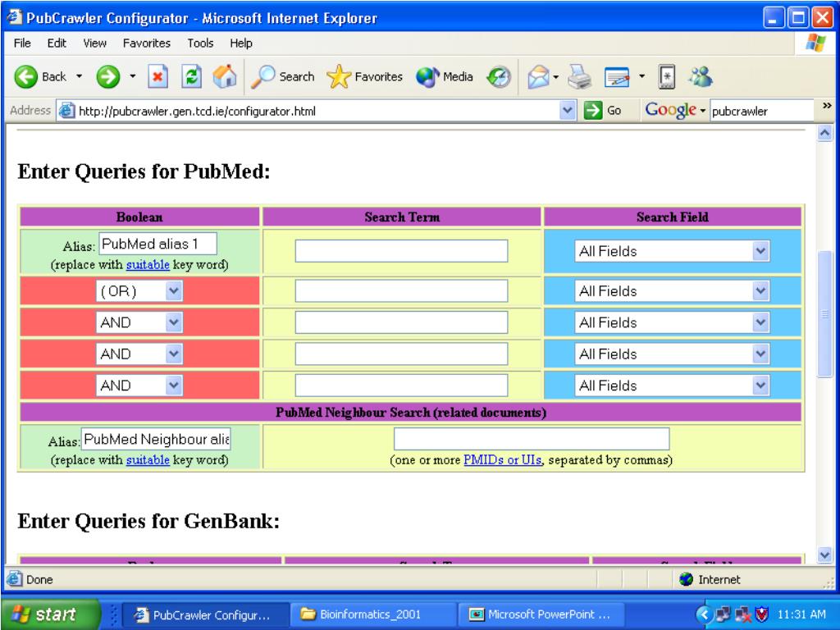Viewport: 840px width, 630px height.
Task: Click the Mail envelope icon
Action: click(x=538, y=77)
